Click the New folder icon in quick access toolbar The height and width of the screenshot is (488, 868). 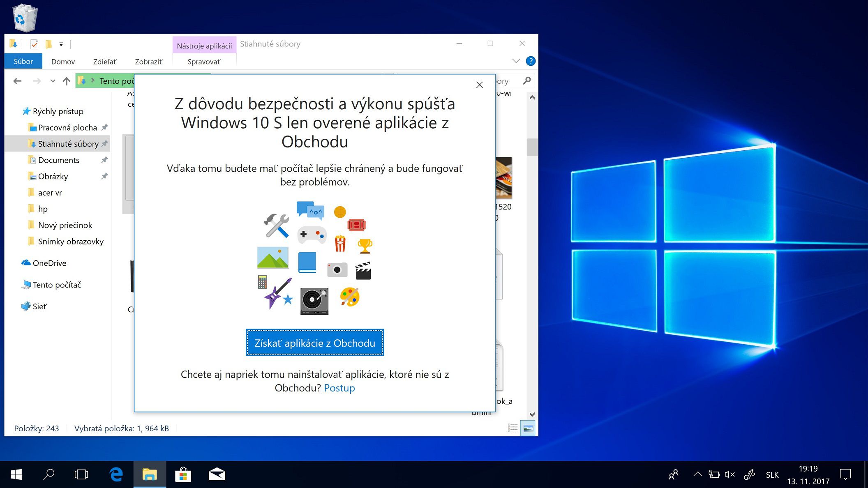[48, 44]
